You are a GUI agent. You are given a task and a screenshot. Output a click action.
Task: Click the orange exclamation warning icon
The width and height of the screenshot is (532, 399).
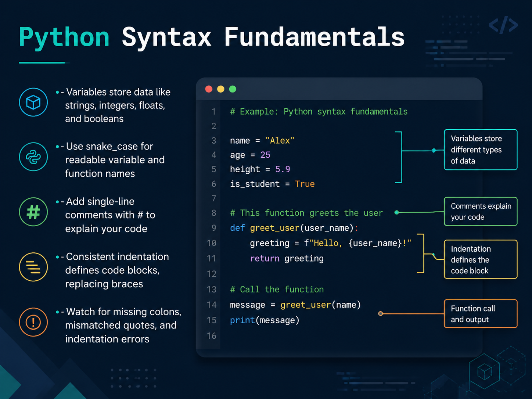click(x=33, y=322)
